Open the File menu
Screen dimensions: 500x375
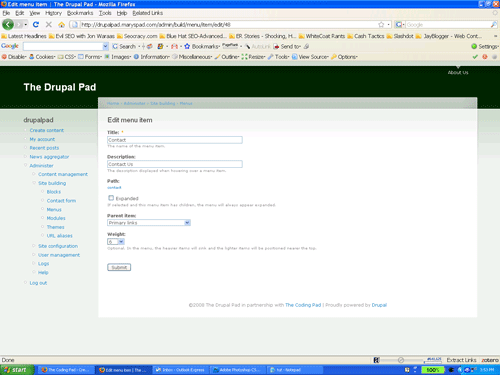pos(6,13)
